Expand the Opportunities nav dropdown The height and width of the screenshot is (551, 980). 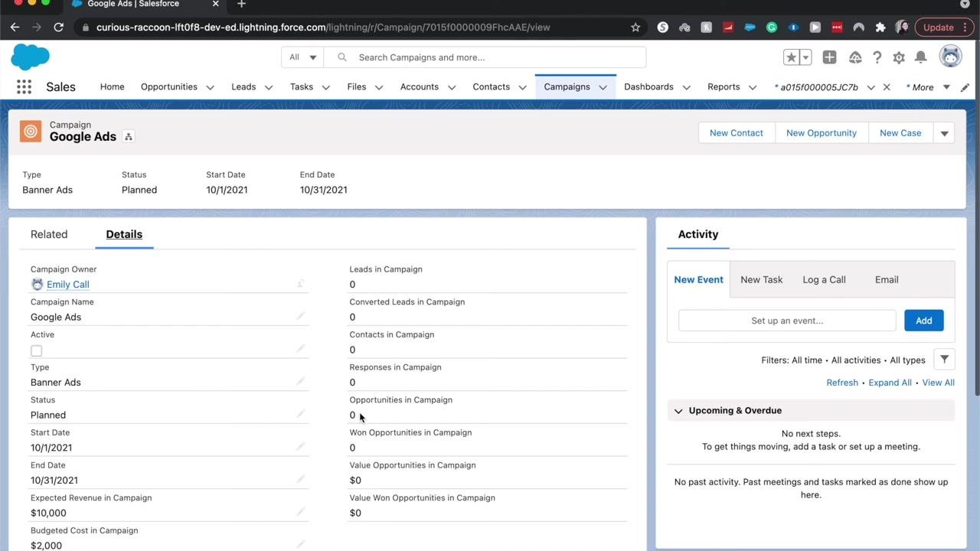(210, 87)
